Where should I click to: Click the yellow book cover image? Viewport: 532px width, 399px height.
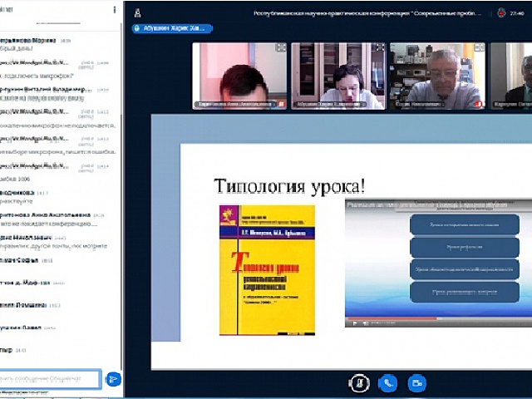point(267,270)
